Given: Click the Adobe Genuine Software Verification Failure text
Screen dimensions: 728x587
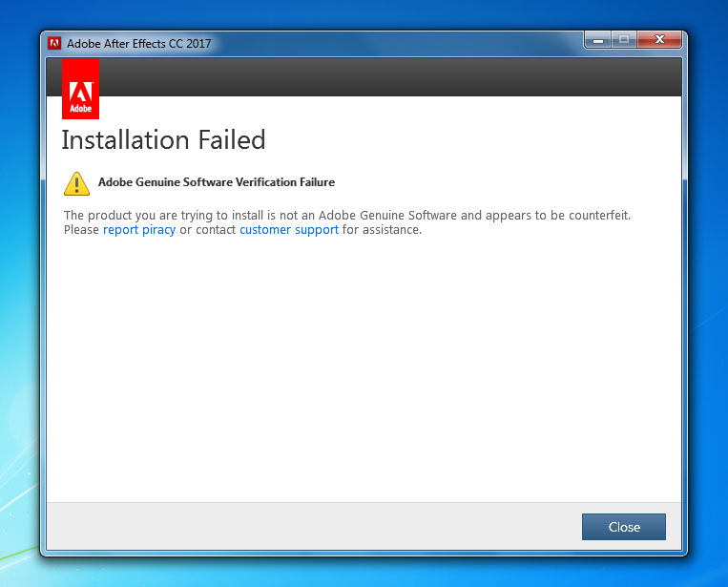Looking at the screenshot, I should (x=217, y=182).
